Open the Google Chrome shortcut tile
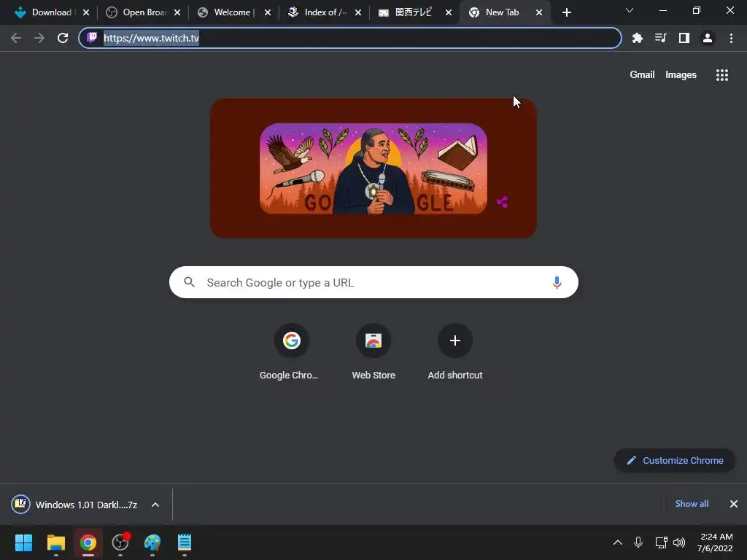This screenshot has width=747, height=560. pos(291,353)
